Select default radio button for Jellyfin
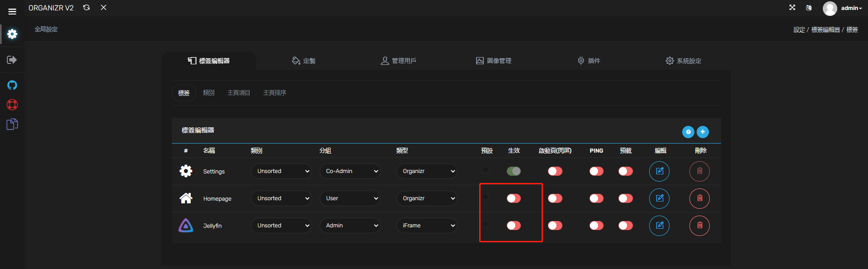The width and height of the screenshot is (868, 269). [485, 224]
